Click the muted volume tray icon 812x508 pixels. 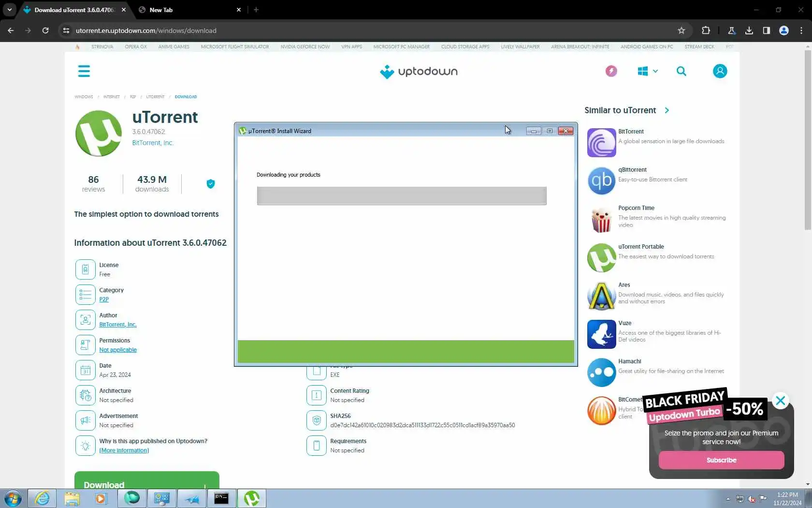click(752, 499)
